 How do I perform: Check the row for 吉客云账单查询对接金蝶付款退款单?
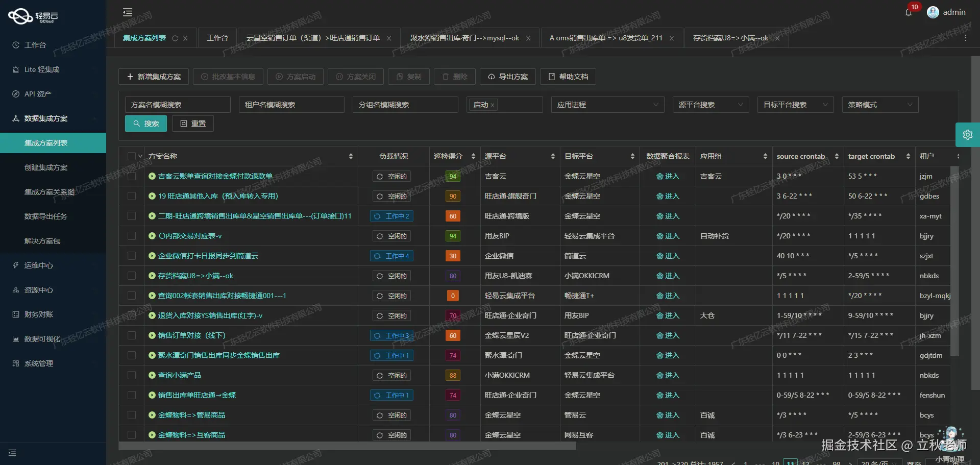click(x=132, y=176)
